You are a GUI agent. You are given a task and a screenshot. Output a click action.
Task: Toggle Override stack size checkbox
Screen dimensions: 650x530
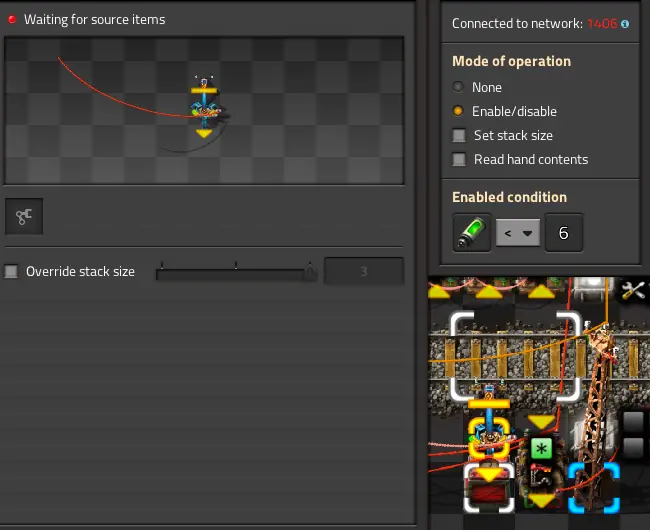point(11,271)
